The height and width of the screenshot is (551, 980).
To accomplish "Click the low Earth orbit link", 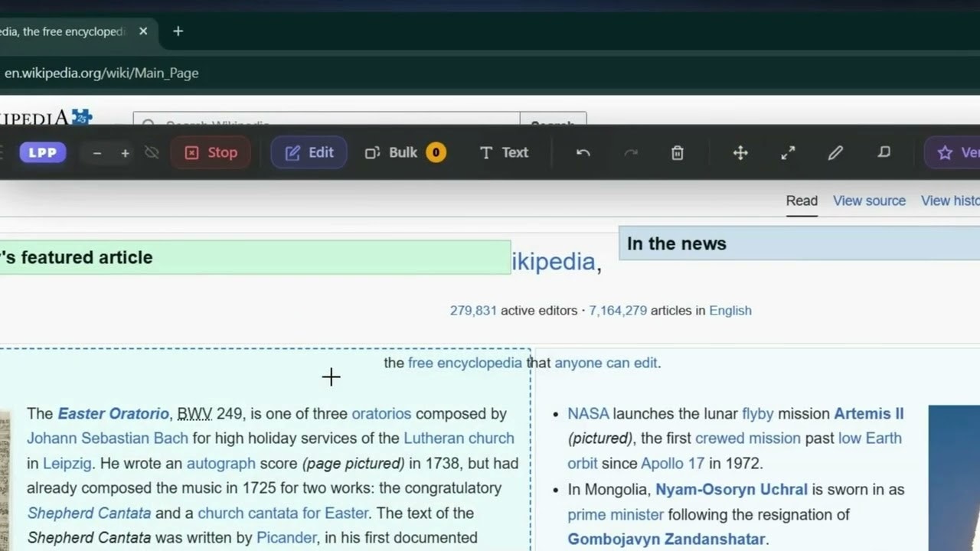I will (x=735, y=451).
